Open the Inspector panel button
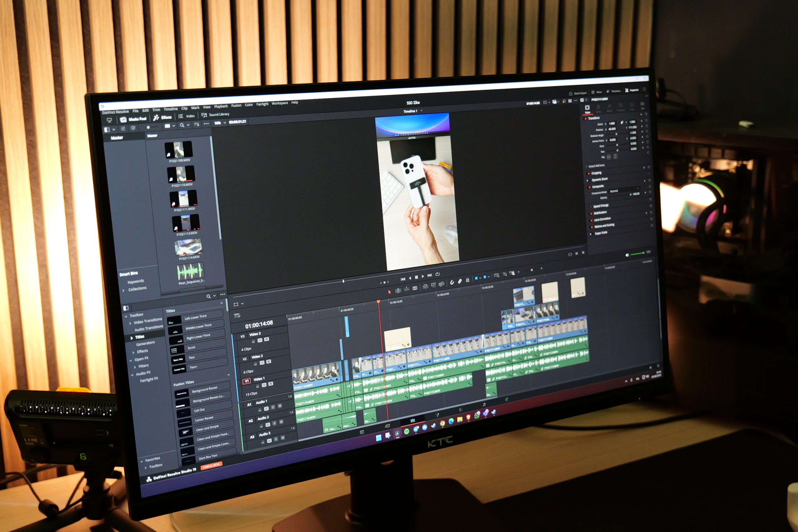The height and width of the screenshot is (532, 798). [632, 90]
